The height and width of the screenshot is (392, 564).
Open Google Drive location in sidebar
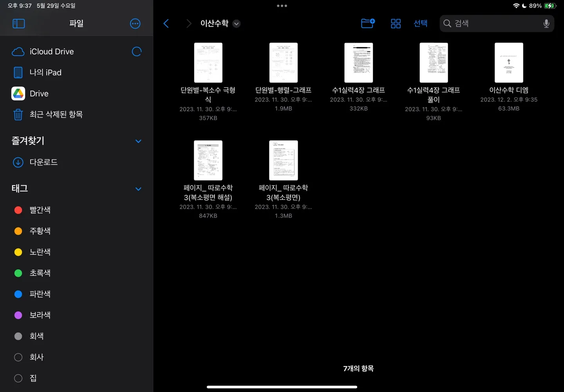[x=39, y=94]
